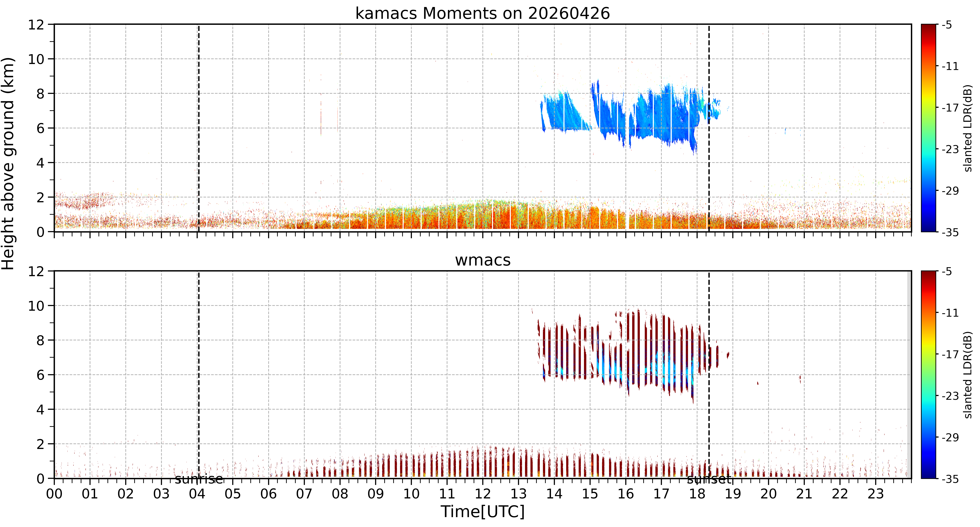Click the Height above ground (km) label
Screen dimensions: 980x527
click(8, 163)
